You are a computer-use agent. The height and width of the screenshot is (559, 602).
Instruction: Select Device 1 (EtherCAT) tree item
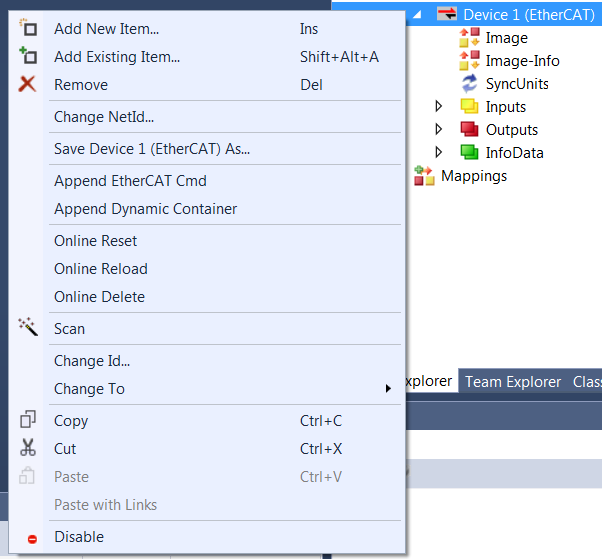pos(529,15)
